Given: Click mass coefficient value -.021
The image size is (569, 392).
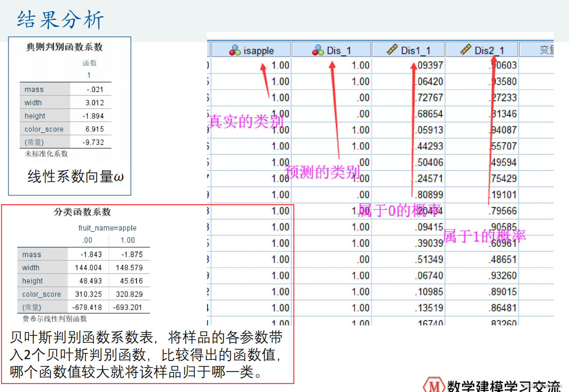Looking at the screenshot, I should (x=95, y=89).
